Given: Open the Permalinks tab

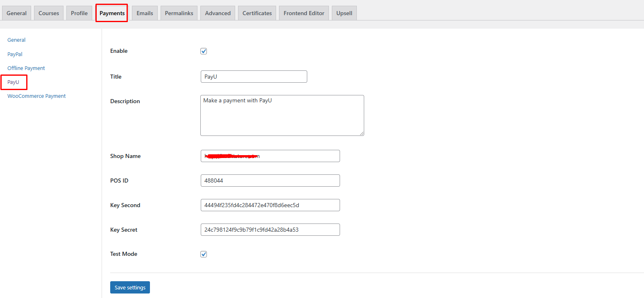Looking at the screenshot, I should (x=179, y=13).
